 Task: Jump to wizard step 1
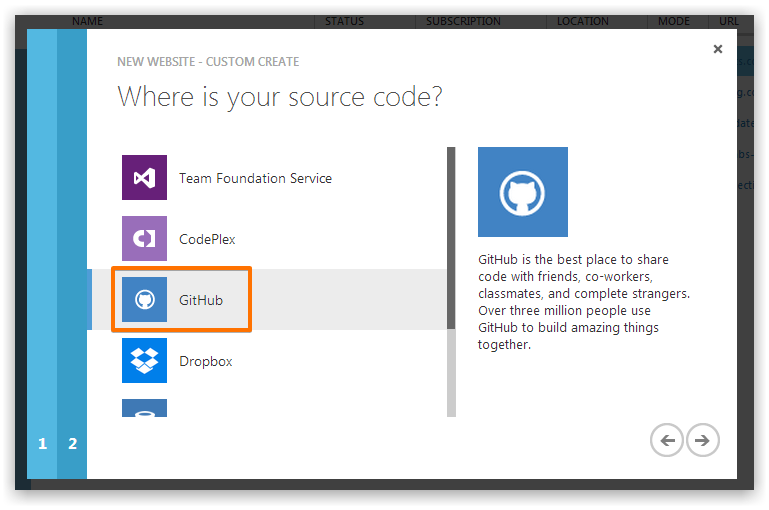tap(43, 444)
